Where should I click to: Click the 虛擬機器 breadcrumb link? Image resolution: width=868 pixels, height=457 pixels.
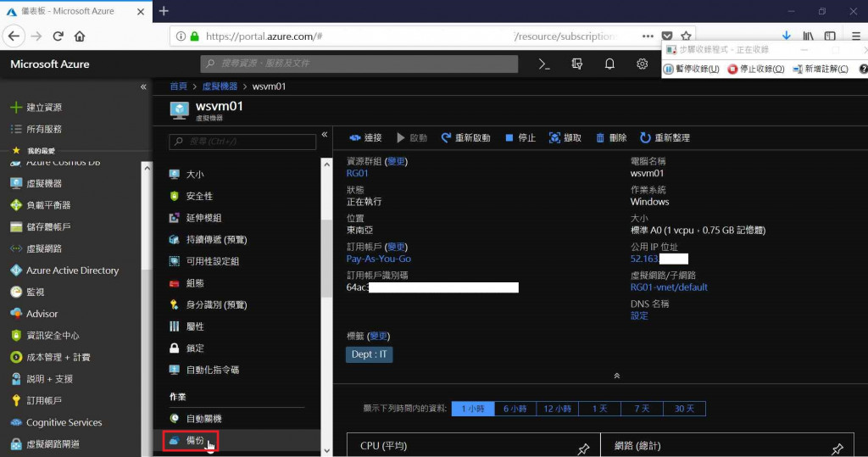click(x=220, y=86)
